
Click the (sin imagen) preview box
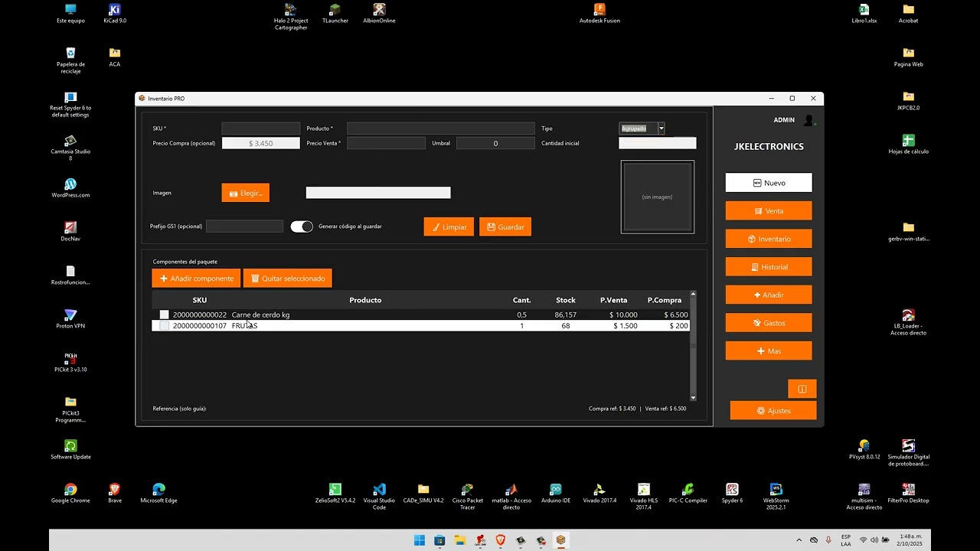pos(658,197)
